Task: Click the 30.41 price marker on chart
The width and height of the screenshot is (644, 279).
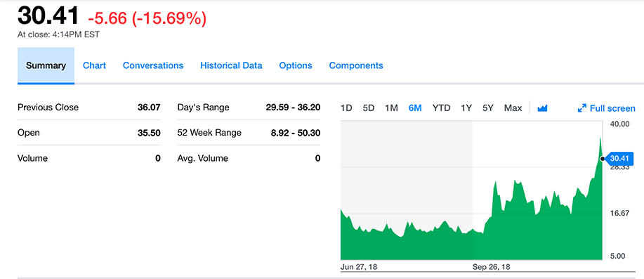Action: pyautogui.click(x=619, y=159)
